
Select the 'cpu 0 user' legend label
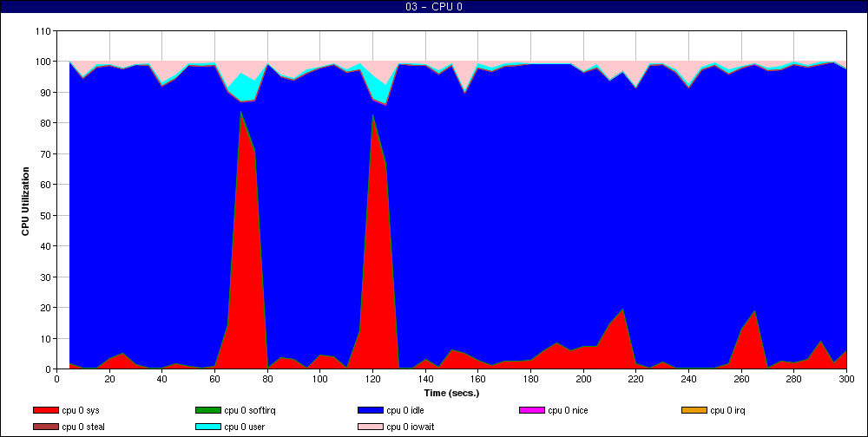click(x=245, y=427)
